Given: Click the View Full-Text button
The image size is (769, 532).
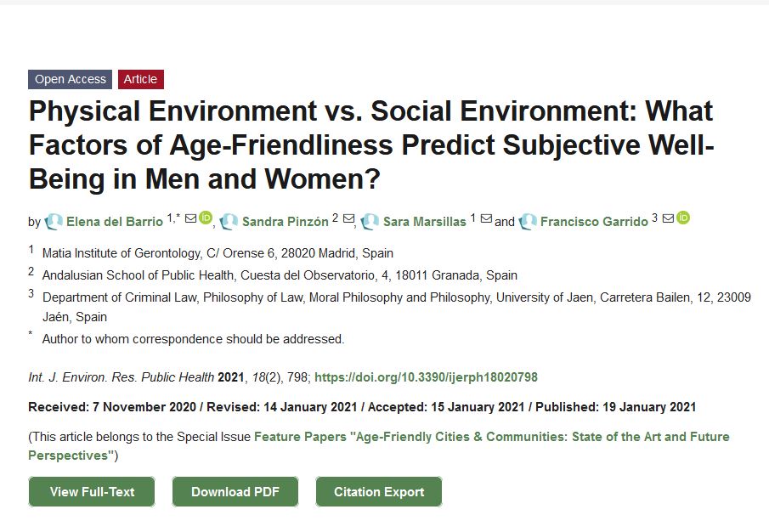Looking at the screenshot, I should point(92,492).
